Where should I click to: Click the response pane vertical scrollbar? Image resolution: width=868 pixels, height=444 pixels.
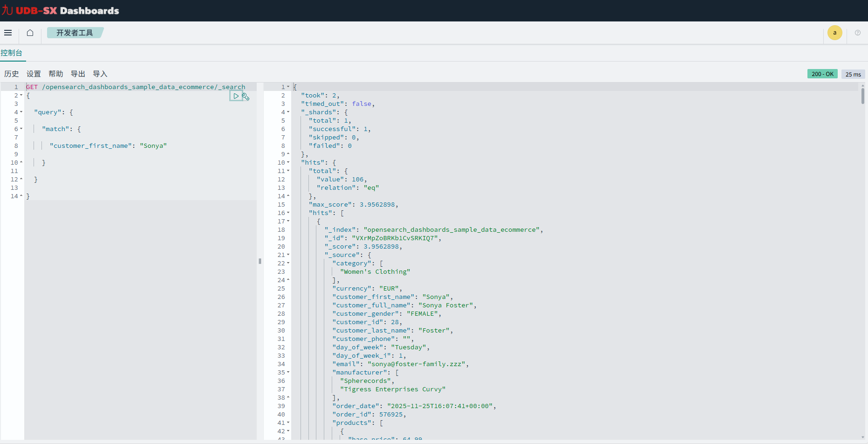(862, 96)
